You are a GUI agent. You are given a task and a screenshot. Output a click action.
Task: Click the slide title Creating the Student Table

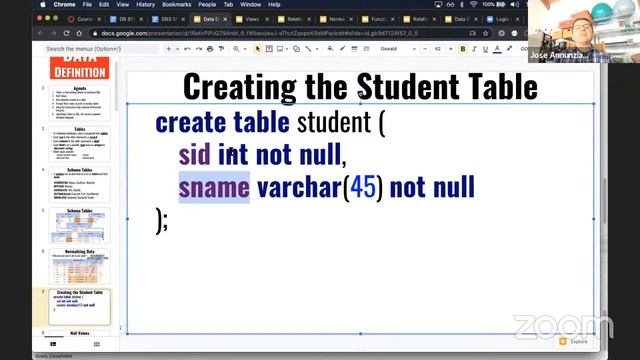(360, 87)
